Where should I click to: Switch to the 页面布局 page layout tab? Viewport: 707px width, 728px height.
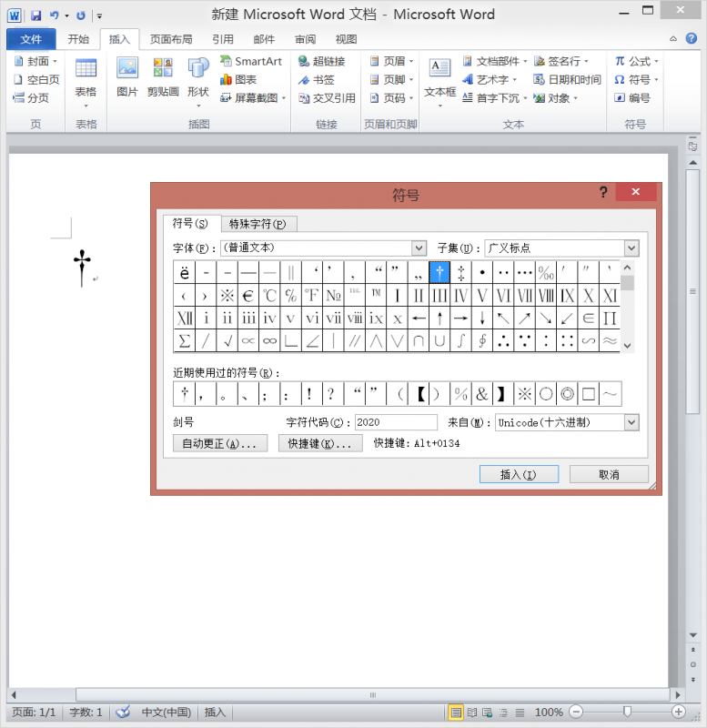point(171,39)
